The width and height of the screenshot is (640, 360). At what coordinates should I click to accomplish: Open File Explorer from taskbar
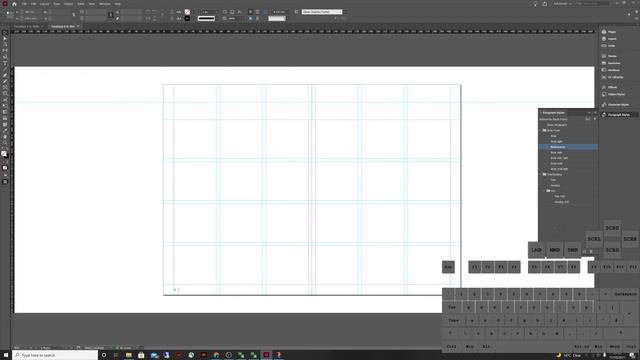tap(129, 355)
